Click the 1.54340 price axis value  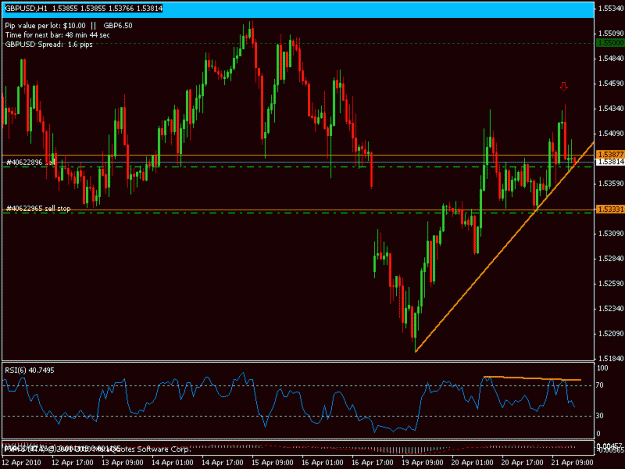[611, 108]
